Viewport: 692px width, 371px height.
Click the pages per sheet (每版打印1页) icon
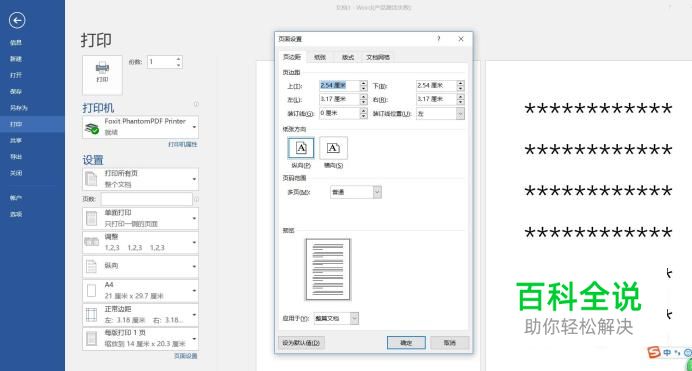click(x=91, y=338)
